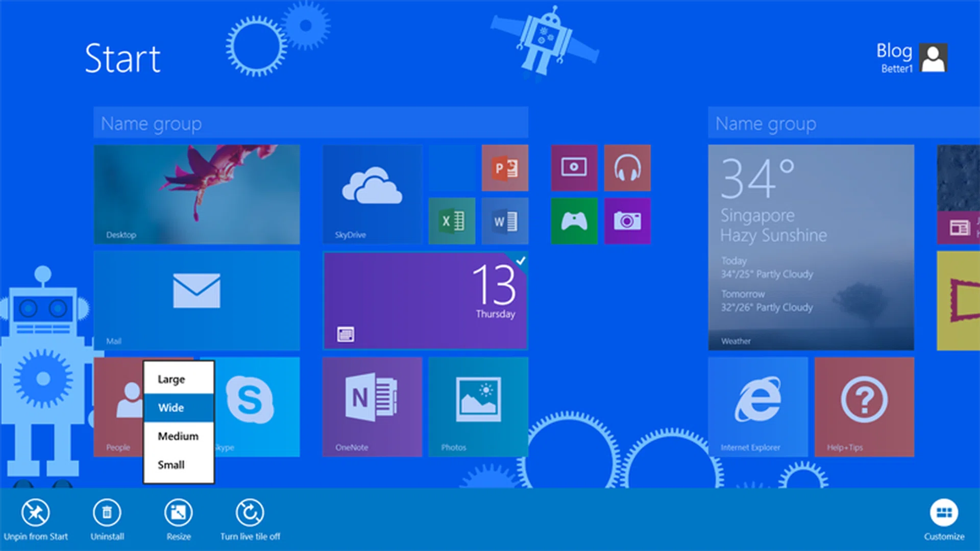Open the Excel small tile
The width and height of the screenshot is (980, 551).
[x=452, y=221]
